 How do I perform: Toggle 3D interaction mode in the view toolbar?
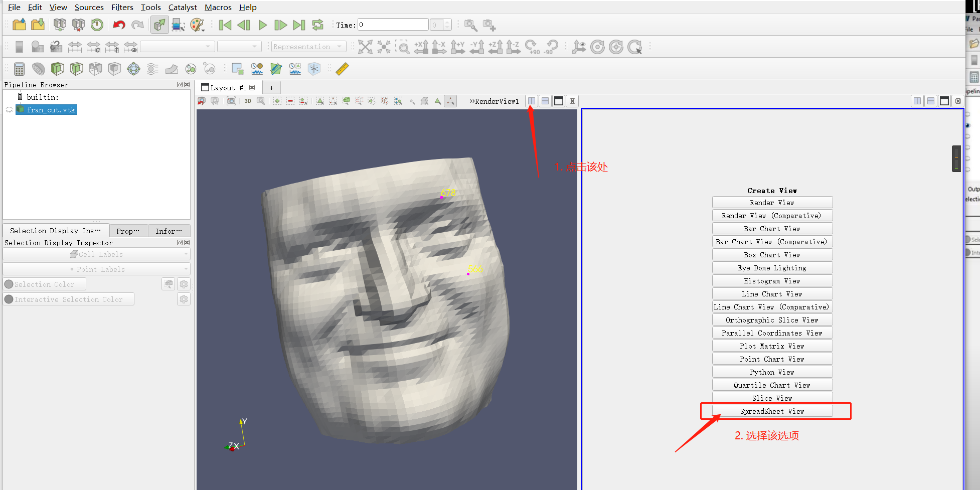[247, 101]
